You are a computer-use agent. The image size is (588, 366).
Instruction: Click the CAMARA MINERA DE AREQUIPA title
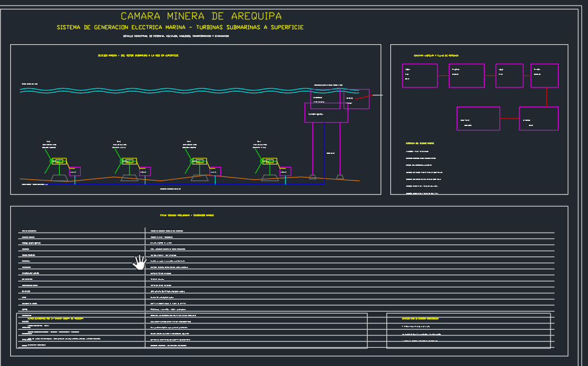point(201,16)
